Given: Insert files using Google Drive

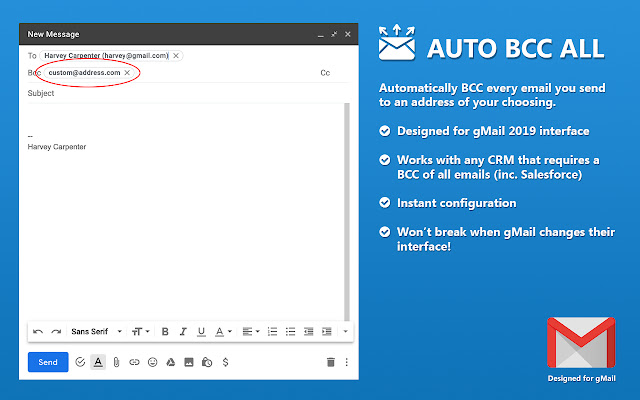Looking at the screenshot, I should 171,362.
